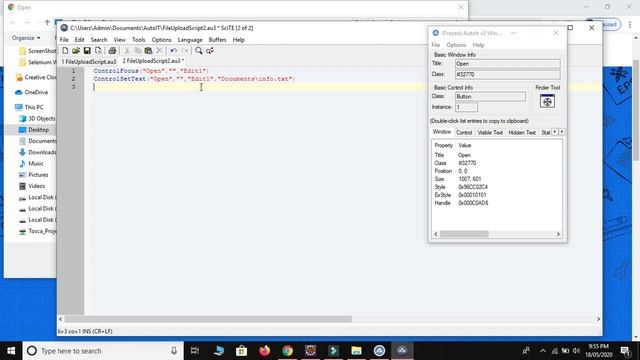The image size is (640, 360).
Task: Open the SciTE Buffers menu
Action: pyautogui.click(x=217, y=40)
